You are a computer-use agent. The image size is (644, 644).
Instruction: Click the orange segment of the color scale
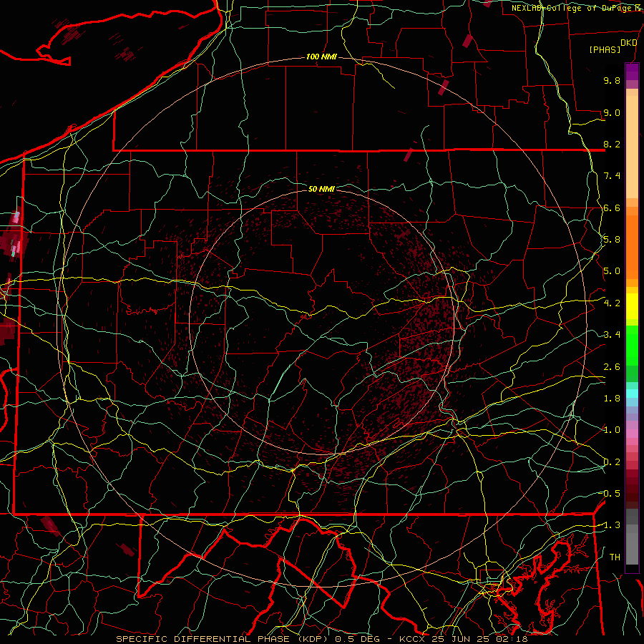tap(632, 248)
